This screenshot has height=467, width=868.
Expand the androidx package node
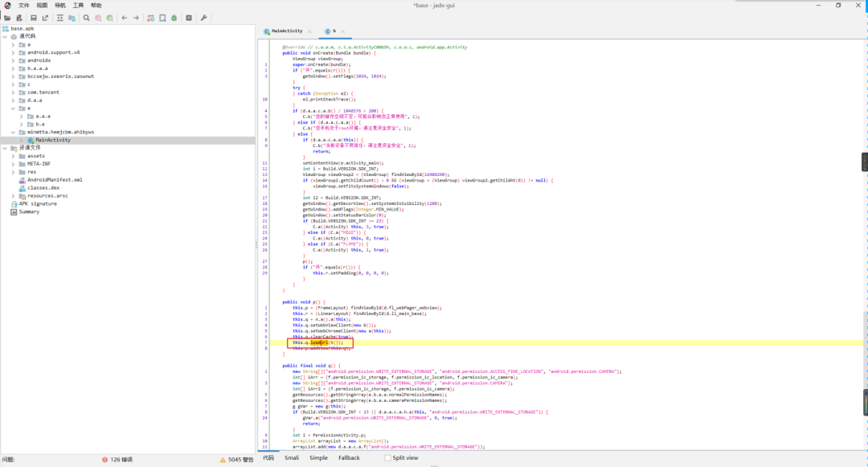pyautogui.click(x=14, y=60)
